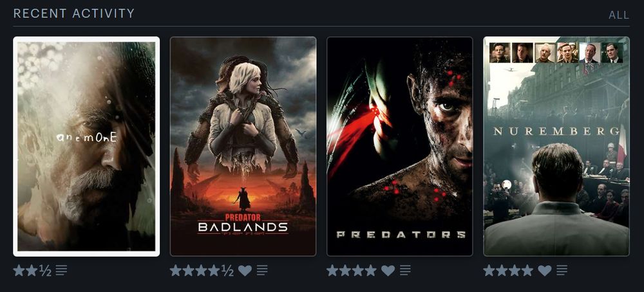The height and width of the screenshot is (292, 644).
Task: Open the Nuremberg film poster
Action: [556, 147]
